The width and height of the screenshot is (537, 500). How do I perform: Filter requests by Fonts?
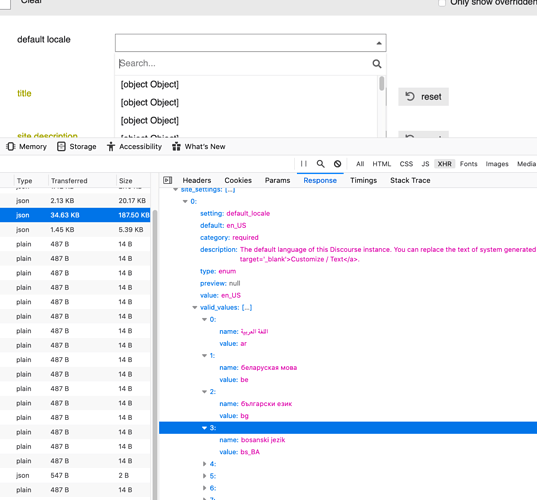469,164
